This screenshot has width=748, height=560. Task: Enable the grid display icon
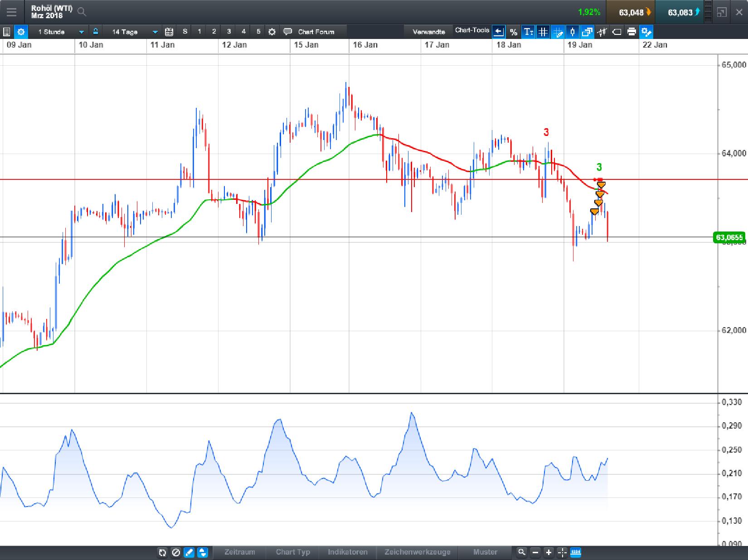coord(543,32)
